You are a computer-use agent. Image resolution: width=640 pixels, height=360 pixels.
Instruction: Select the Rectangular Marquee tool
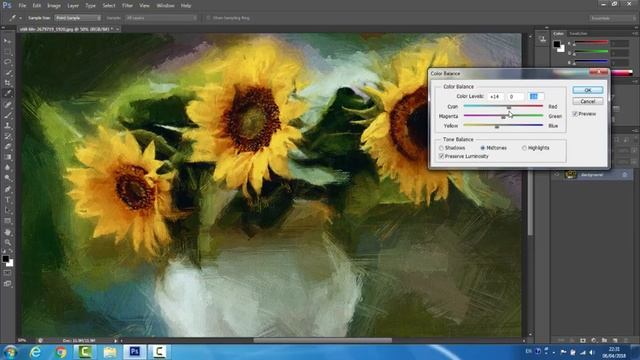point(8,51)
